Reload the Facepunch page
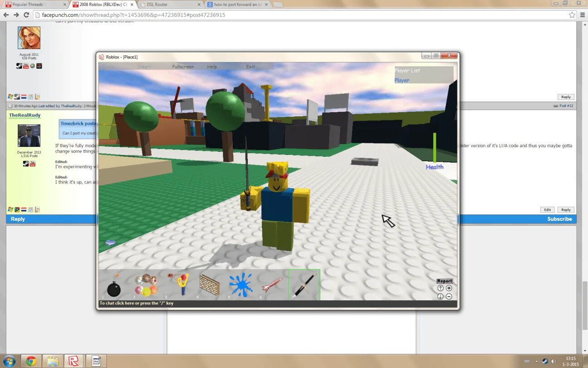 [26, 15]
